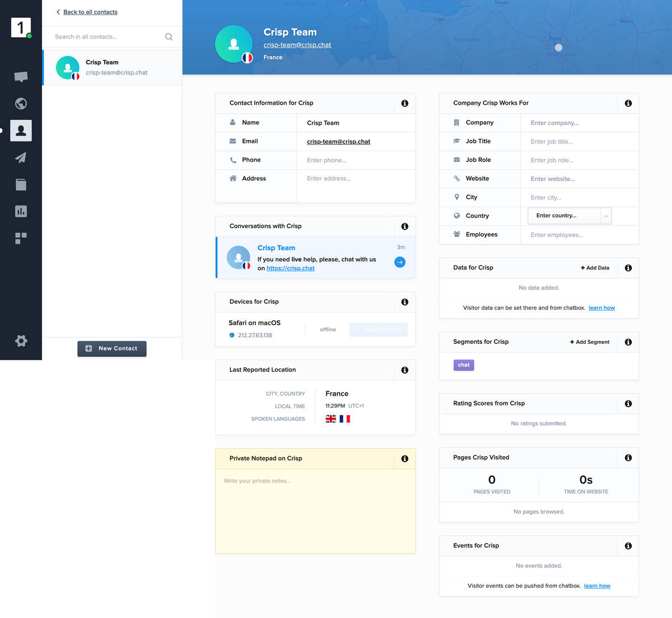
Task: Click the Enter job title field
Action: [x=580, y=142]
